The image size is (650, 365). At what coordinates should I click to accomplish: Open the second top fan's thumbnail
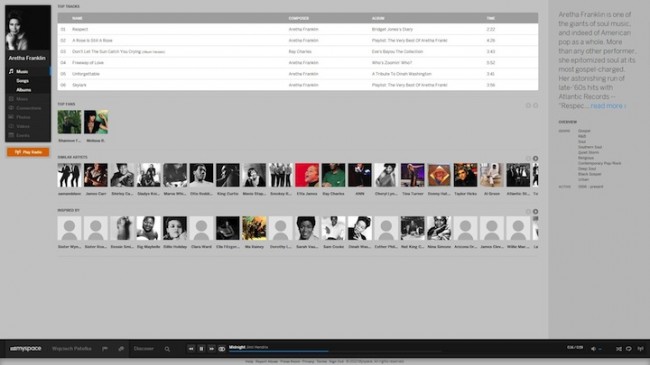click(x=96, y=122)
